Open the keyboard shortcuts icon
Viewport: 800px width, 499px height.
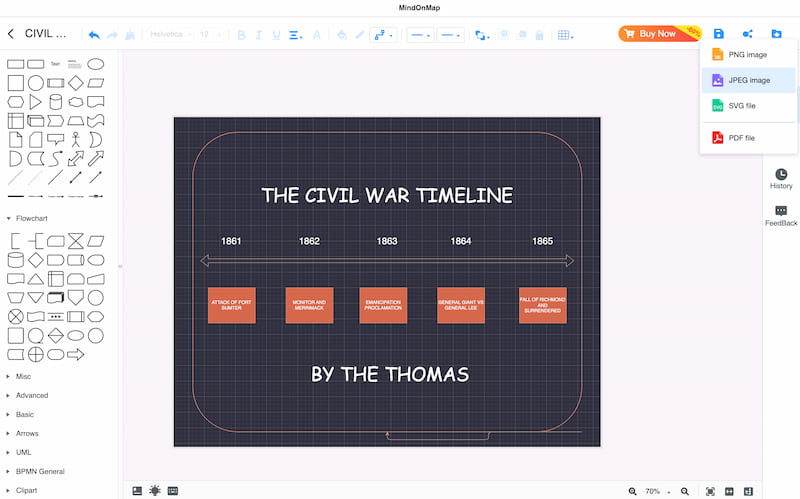[173, 491]
